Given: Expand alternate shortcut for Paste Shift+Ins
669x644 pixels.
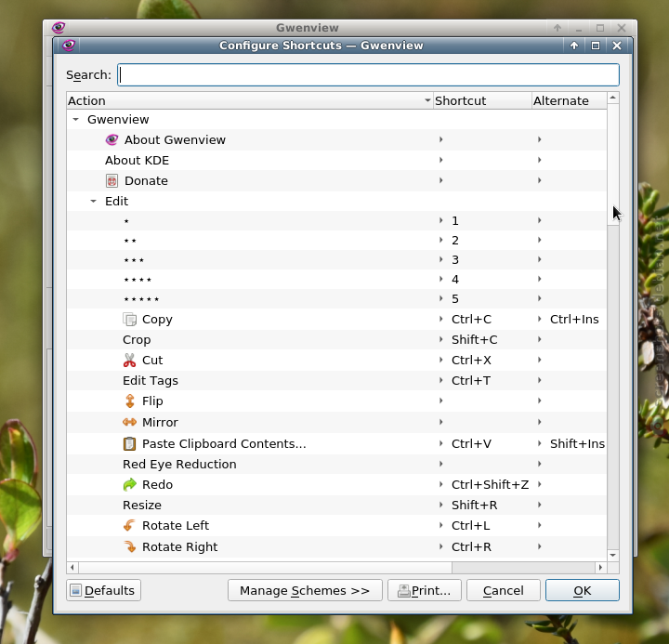Looking at the screenshot, I should coord(539,443).
